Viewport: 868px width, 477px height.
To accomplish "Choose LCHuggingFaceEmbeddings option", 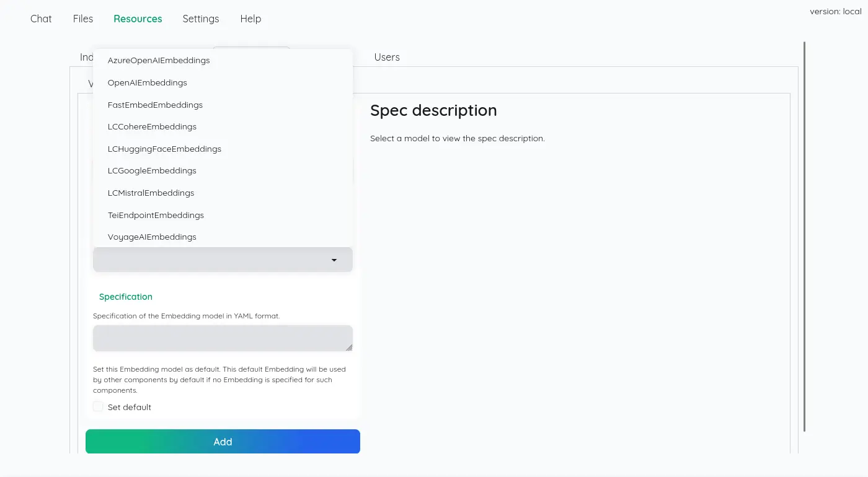I will coord(164,149).
